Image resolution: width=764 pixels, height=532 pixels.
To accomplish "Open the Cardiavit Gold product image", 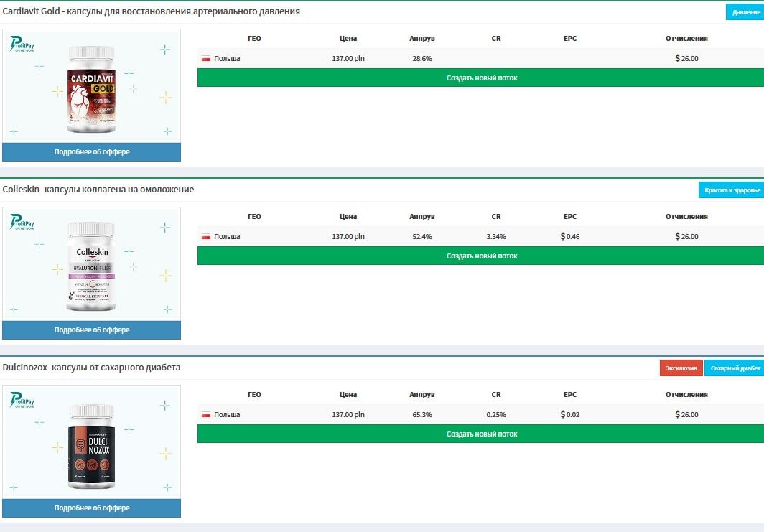I will click(92, 86).
